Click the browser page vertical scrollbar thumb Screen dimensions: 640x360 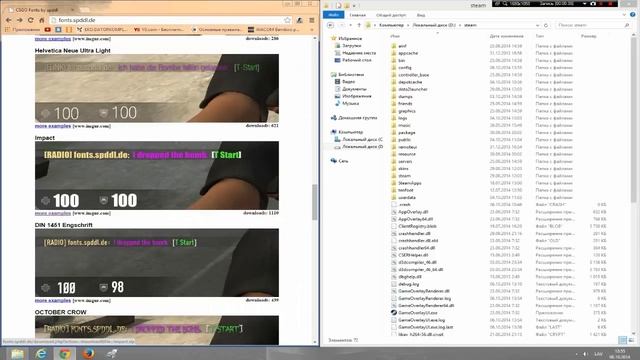coord(315,202)
